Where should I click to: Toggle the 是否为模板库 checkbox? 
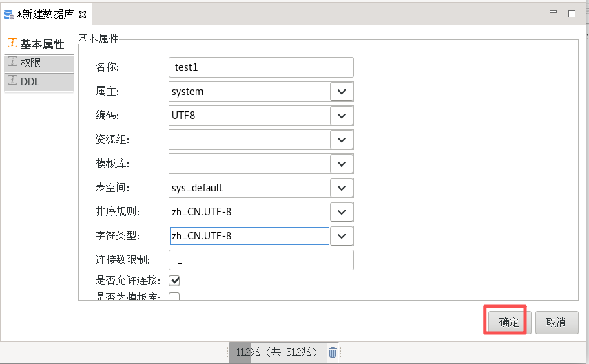174,297
